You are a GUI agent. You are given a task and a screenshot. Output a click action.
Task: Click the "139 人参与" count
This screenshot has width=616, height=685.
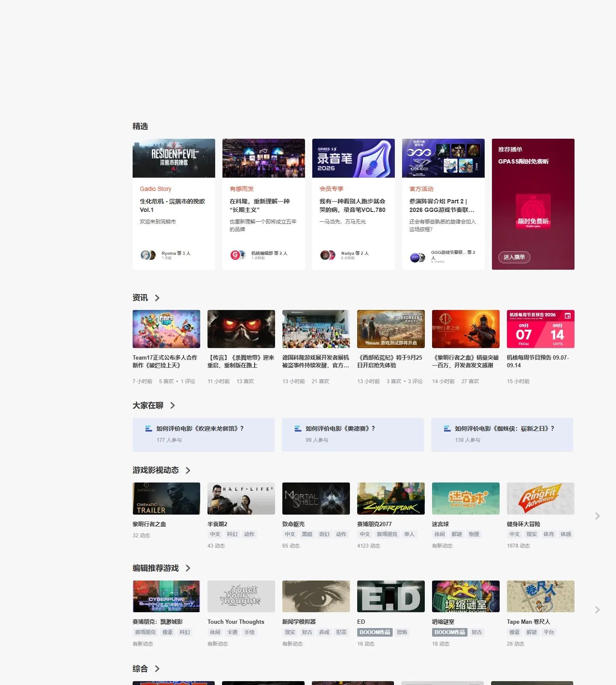click(468, 440)
